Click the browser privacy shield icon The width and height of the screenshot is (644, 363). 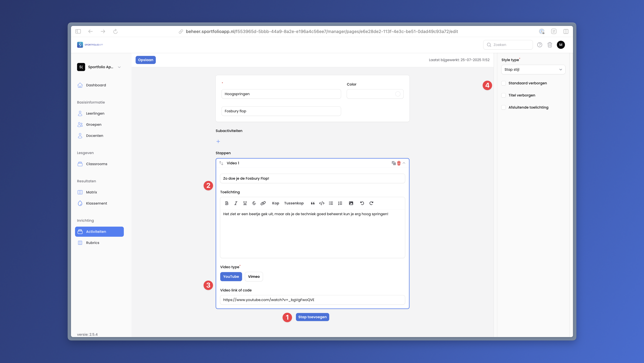tap(542, 31)
